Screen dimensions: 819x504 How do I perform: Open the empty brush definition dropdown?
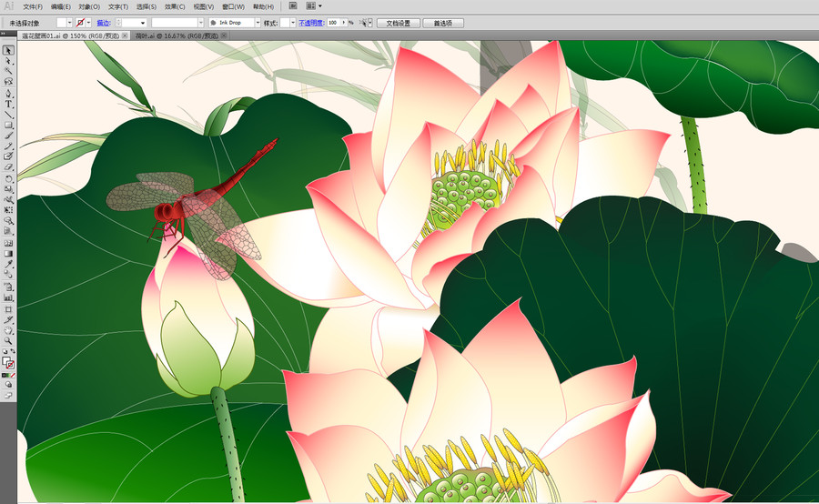[x=201, y=23]
